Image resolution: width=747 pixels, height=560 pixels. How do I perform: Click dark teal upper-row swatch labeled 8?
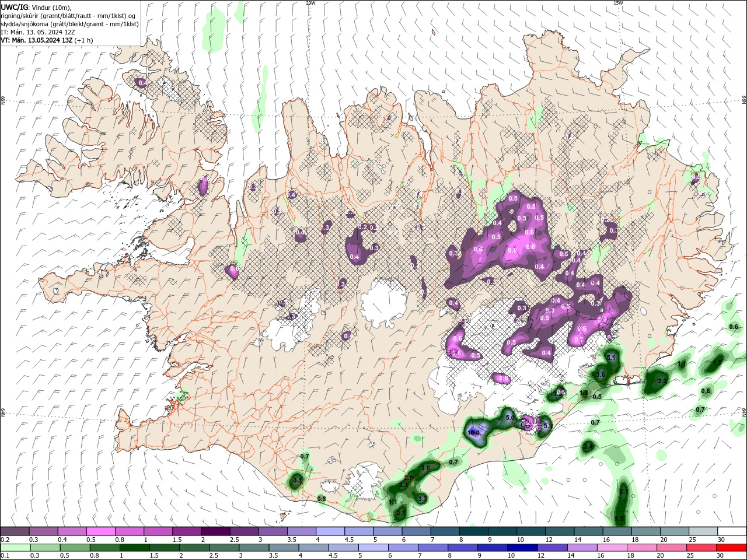tap(474, 531)
